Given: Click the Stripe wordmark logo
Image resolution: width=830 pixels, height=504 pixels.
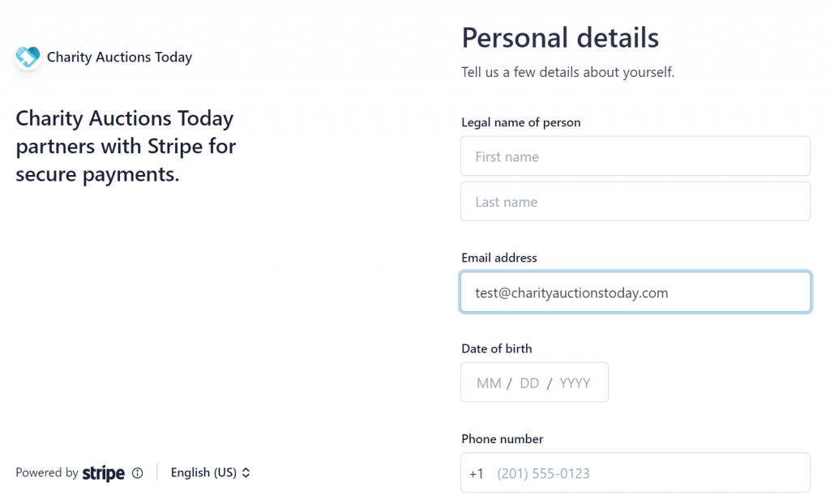Looking at the screenshot, I should coord(103,473).
